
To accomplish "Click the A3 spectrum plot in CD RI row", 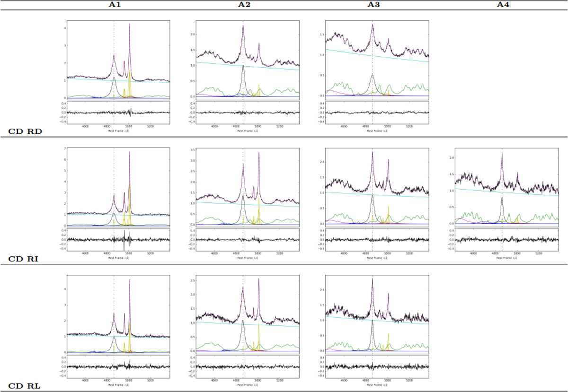I will [377, 187].
